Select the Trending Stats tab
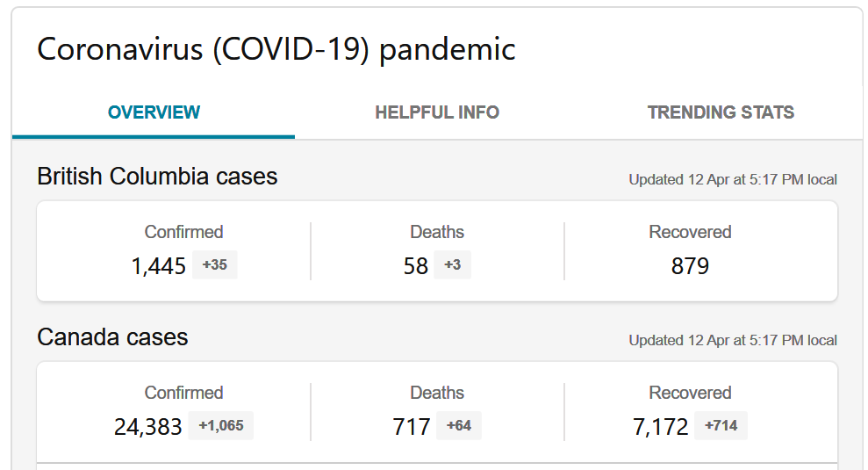 pos(721,112)
